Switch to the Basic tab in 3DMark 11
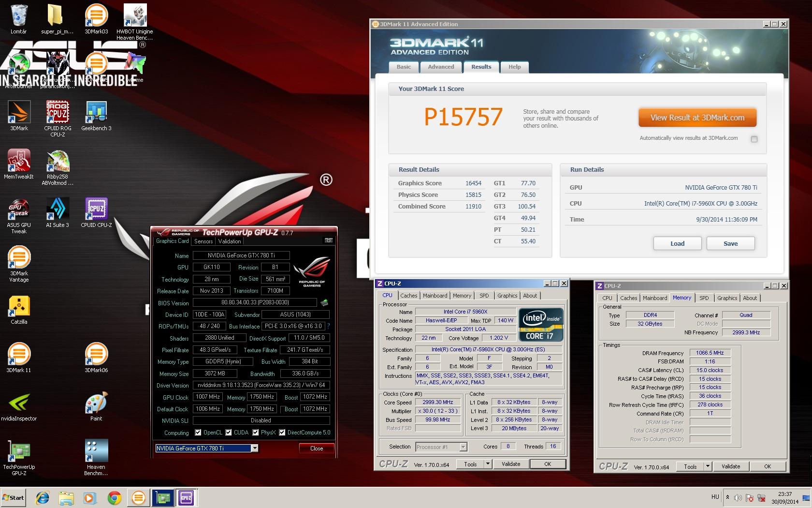This screenshot has height=508, width=812. click(404, 67)
